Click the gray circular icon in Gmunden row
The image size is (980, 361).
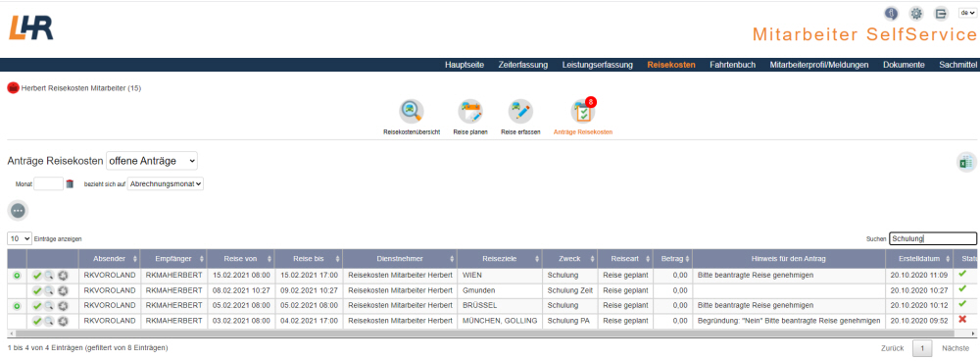coord(62,290)
